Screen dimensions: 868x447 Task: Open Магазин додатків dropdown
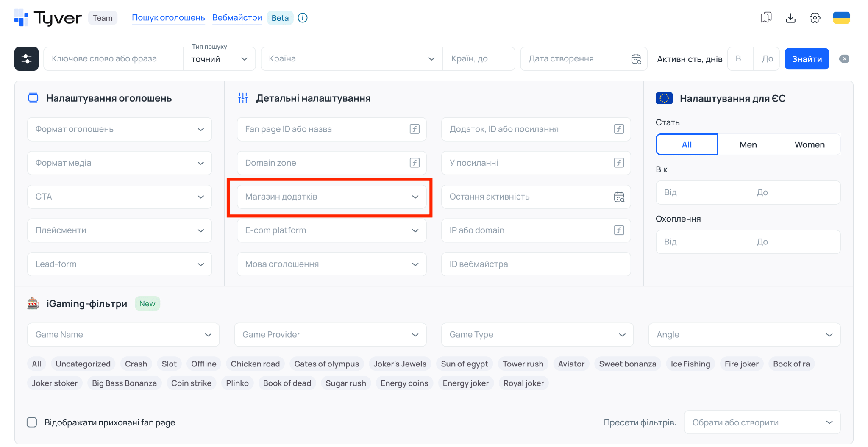[331, 197]
